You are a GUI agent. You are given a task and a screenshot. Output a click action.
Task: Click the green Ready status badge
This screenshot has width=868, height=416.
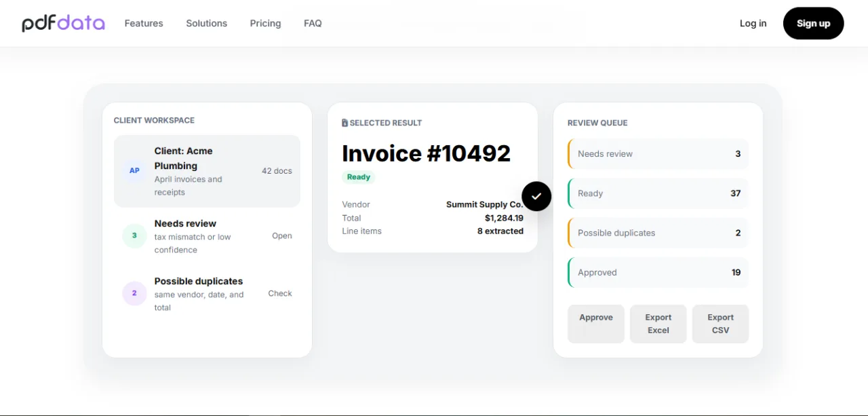[359, 177]
